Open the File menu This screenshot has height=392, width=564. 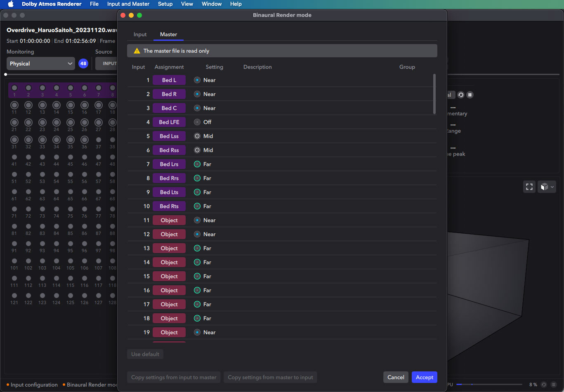(x=94, y=4)
